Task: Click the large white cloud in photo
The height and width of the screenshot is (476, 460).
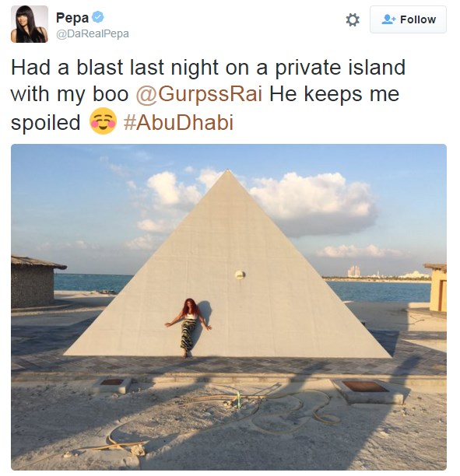Action: click(313, 202)
